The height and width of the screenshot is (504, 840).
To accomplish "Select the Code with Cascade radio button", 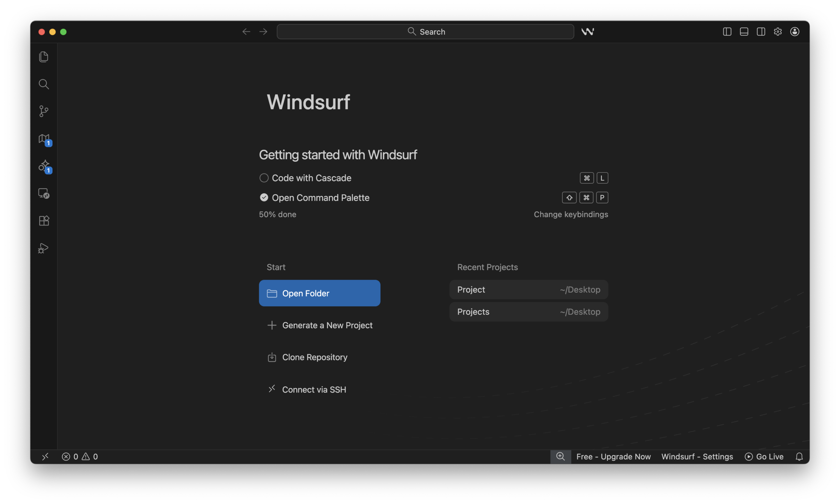I will (x=264, y=178).
